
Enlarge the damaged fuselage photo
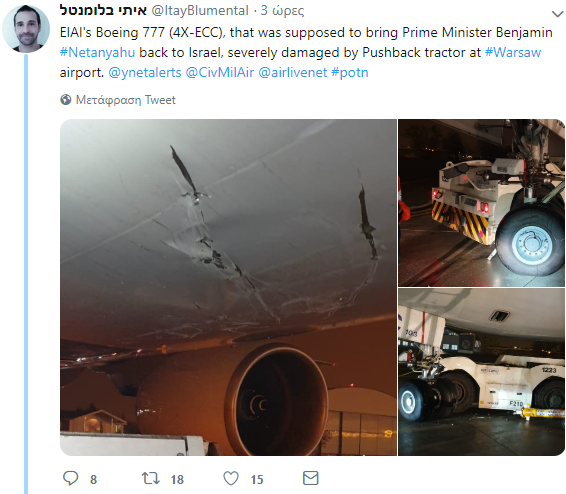[x=228, y=287]
